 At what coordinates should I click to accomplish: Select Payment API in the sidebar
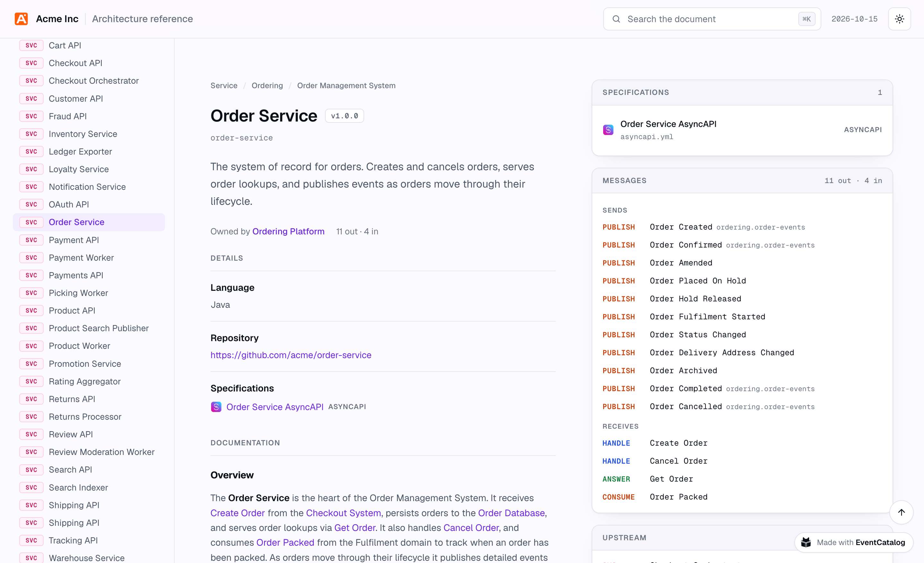click(89, 240)
